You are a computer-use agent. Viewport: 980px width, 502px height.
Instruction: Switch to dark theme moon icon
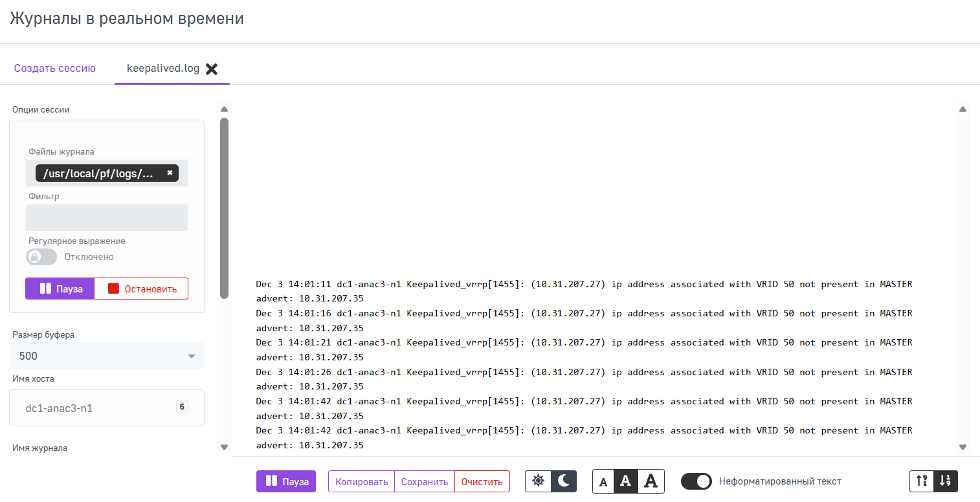pyautogui.click(x=564, y=481)
